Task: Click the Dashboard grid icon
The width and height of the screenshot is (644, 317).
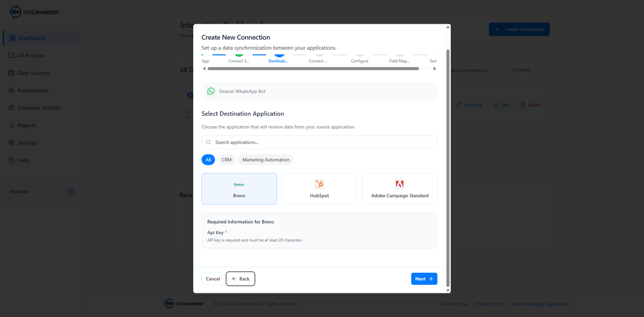Action: pyautogui.click(x=12, y=38)
